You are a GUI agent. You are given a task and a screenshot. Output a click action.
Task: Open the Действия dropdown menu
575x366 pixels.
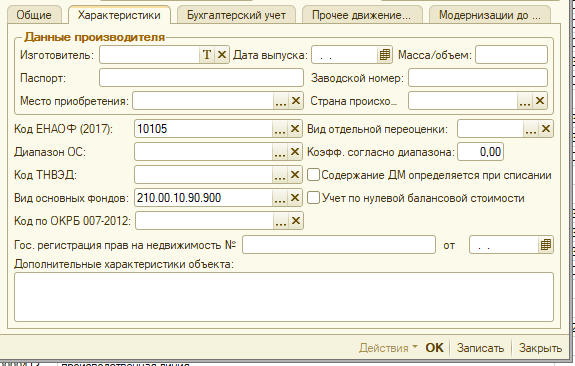click(x=388, y=348)
